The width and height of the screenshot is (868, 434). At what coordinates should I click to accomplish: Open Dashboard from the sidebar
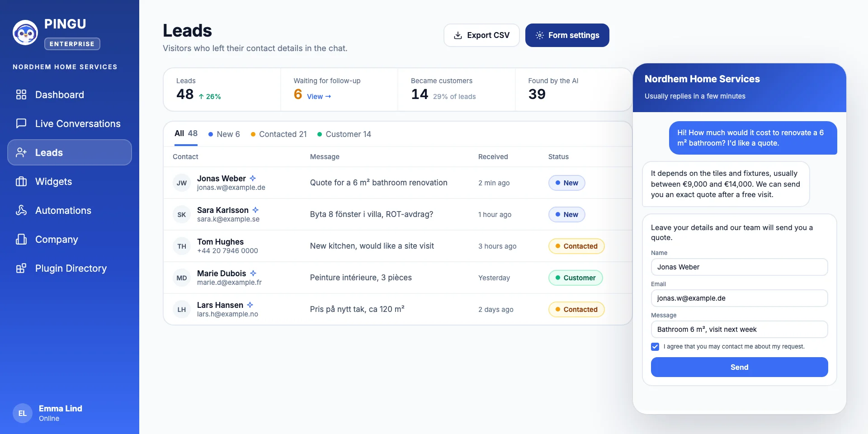[70, 94]
